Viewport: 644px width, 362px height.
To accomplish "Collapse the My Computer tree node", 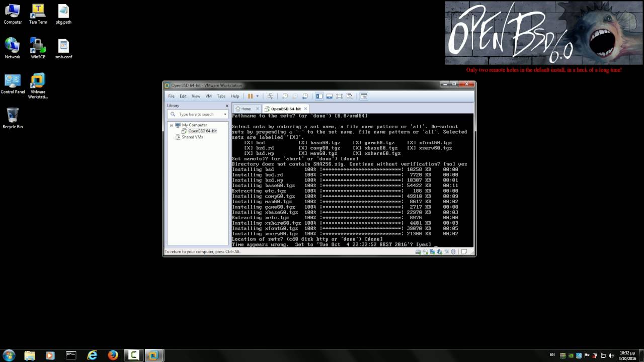I will click(171, 125).
